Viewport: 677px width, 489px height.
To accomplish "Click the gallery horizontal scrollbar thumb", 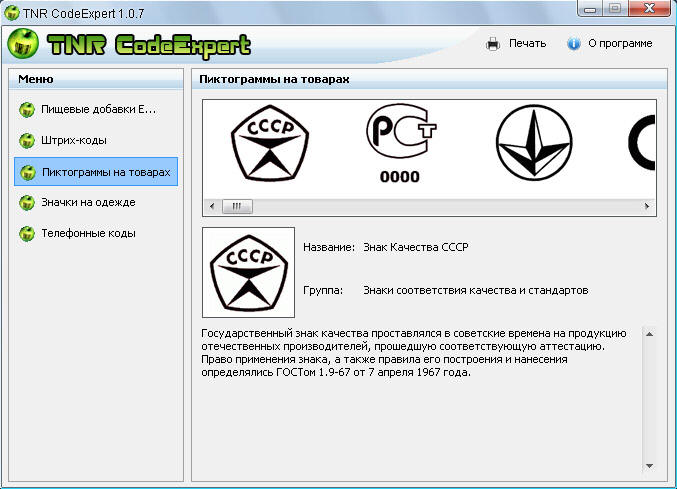I will (x=237, y=206).
